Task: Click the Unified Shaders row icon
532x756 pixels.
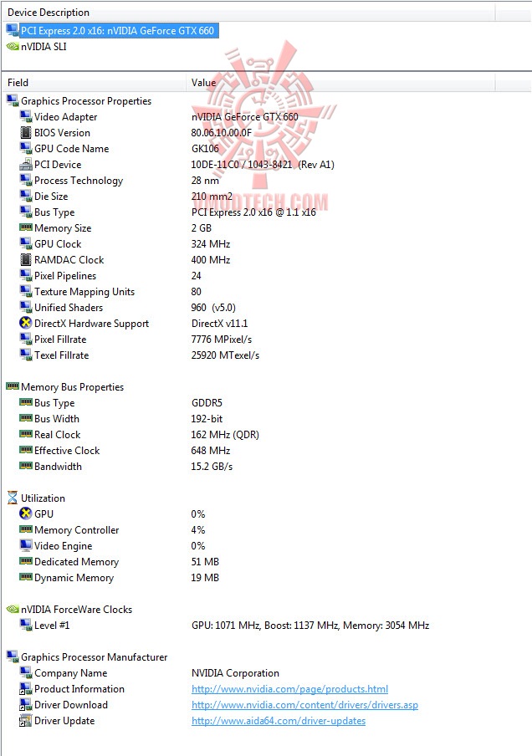Action: tap(26, 308)
